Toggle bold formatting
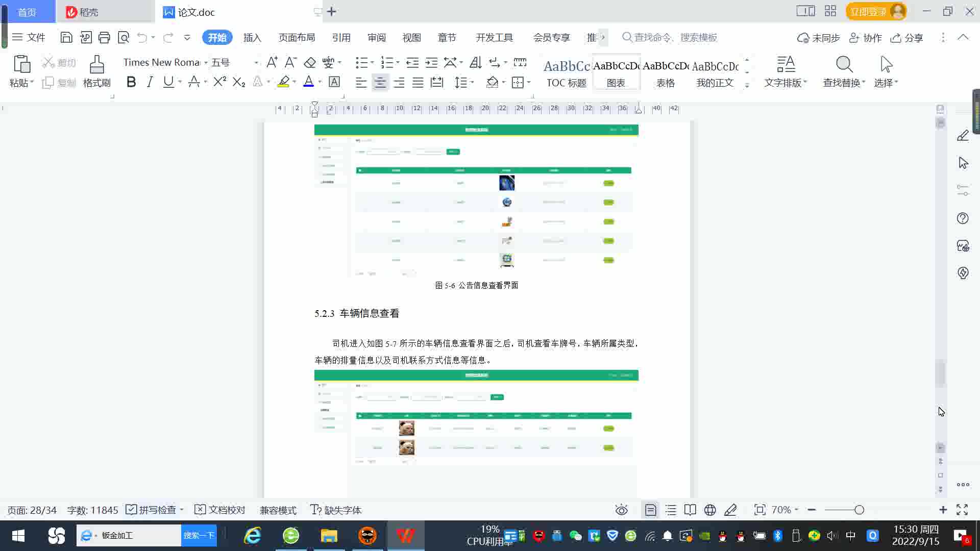 [x=131, y=82]
